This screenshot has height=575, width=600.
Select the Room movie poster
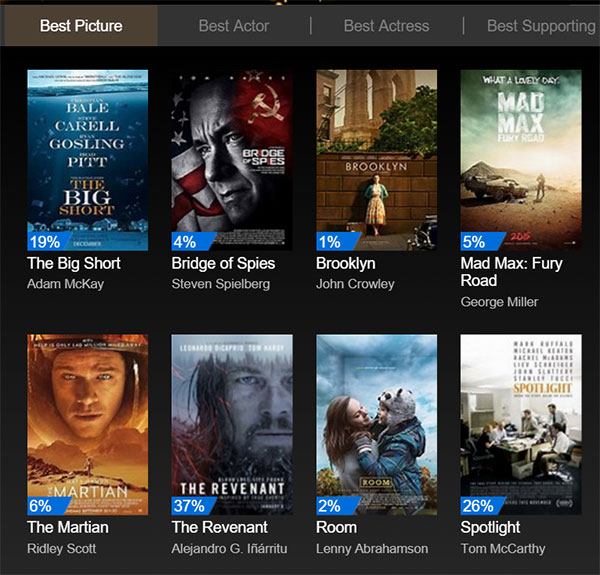[377, 425]
